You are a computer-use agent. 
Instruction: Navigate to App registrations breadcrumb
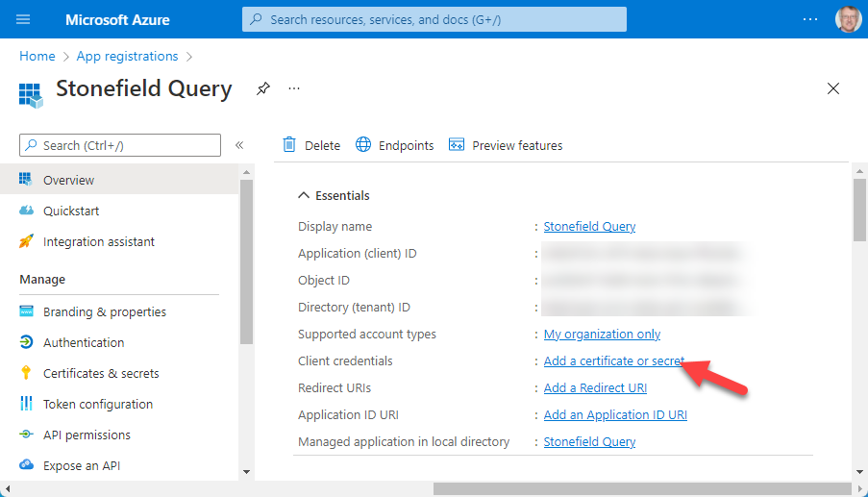(127, 57)
